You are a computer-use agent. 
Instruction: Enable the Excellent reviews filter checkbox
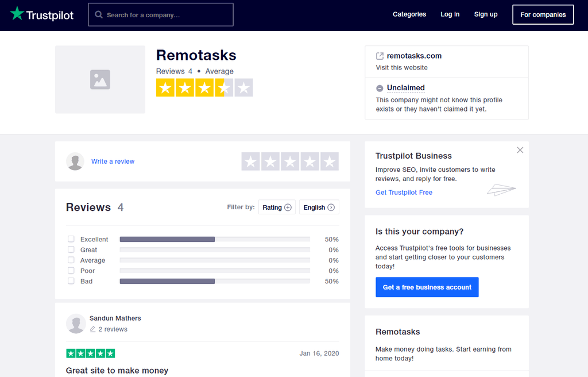[71, 239]
